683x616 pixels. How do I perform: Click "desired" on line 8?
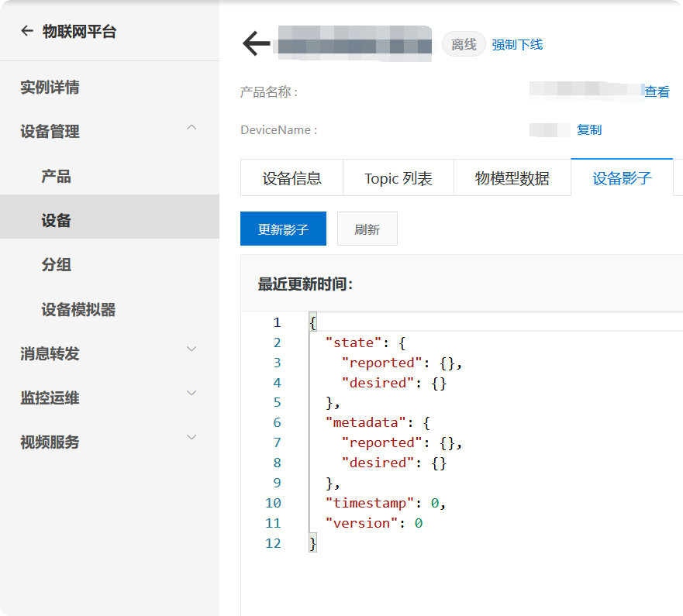(378, 463)
